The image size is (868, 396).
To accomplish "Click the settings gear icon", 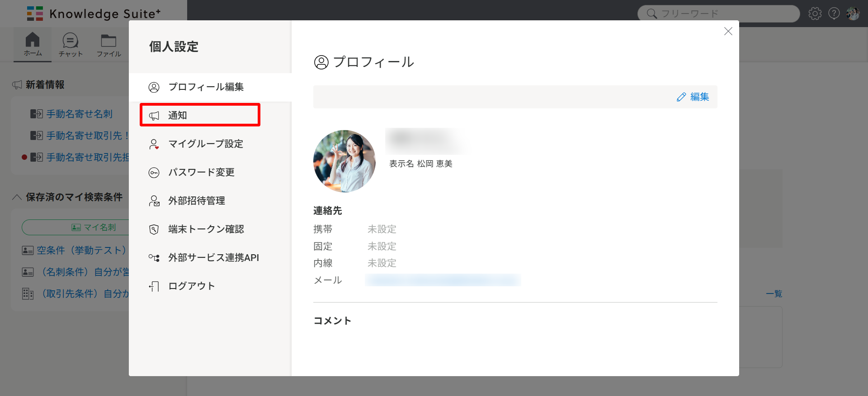I will click(x=815, y=14).
